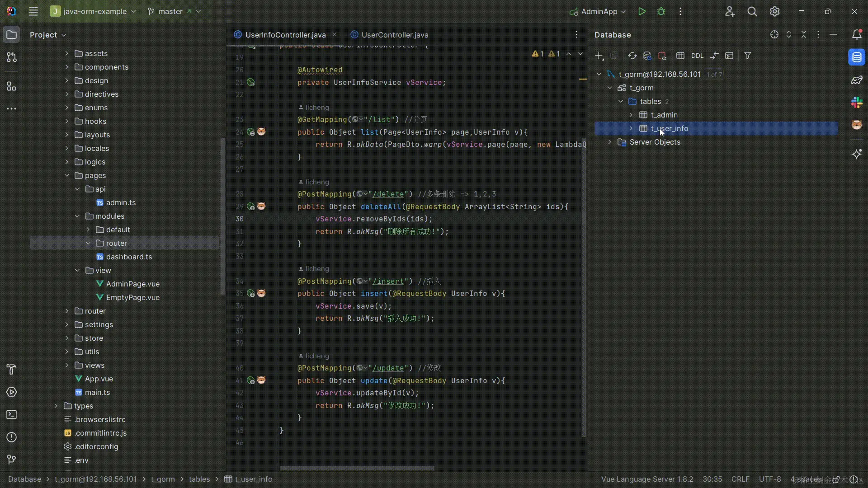868x488 pixels.
Task: Switch to the UserController.java tab
Action: click(394, 34)
